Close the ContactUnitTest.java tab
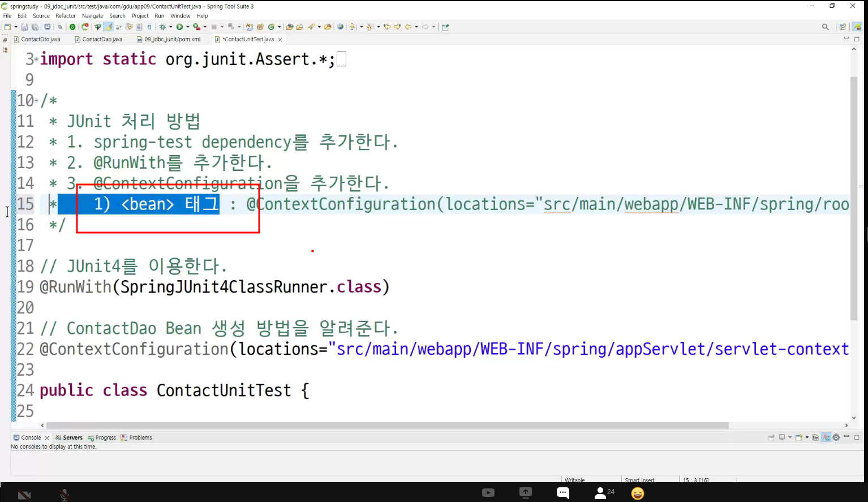Viewport: 868px width, 502px height. coord(280,40)
